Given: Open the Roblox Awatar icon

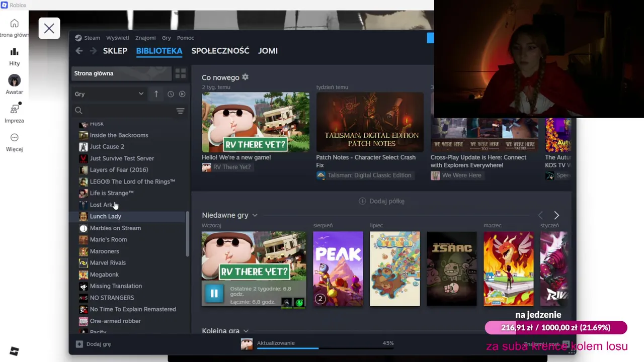Looking at the screenshot, I should (x=14, y=80).
